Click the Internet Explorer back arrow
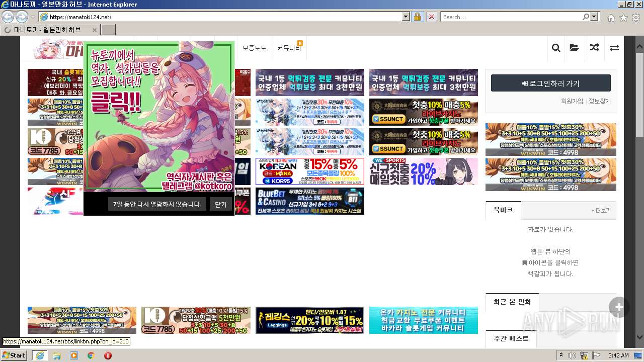 tap(8, 17)
